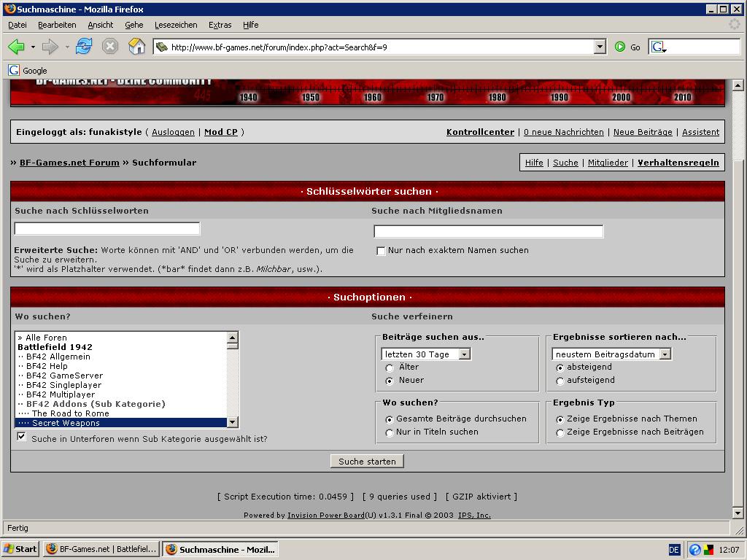Viewport: 747px width, 560px height.
Task: Select 'Alle Foren' in the forum list
Action: click(x=122, y=337)
